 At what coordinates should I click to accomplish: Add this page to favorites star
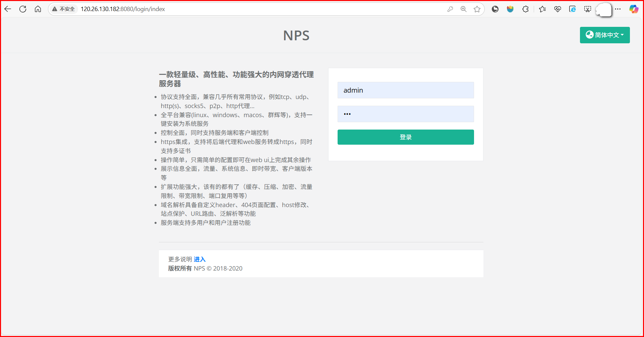477,9
